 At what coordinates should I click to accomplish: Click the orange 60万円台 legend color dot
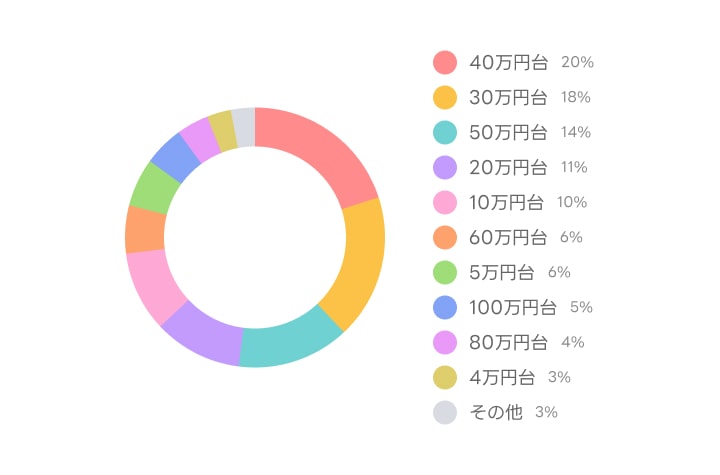pyautogui.click(x=445, y=237)
